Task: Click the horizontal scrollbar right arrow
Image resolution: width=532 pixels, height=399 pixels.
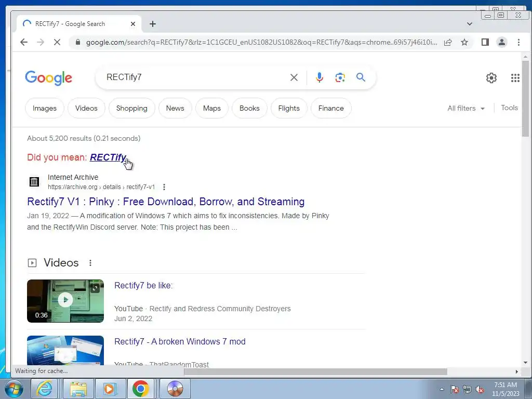Action: click(x=517, y=371)
